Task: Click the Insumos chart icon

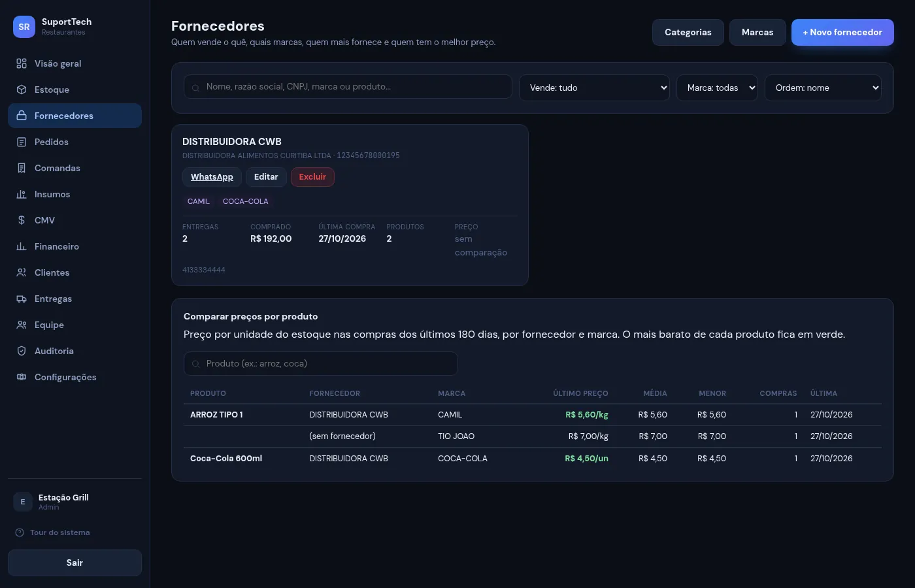Action: click(x=22, y=194)
